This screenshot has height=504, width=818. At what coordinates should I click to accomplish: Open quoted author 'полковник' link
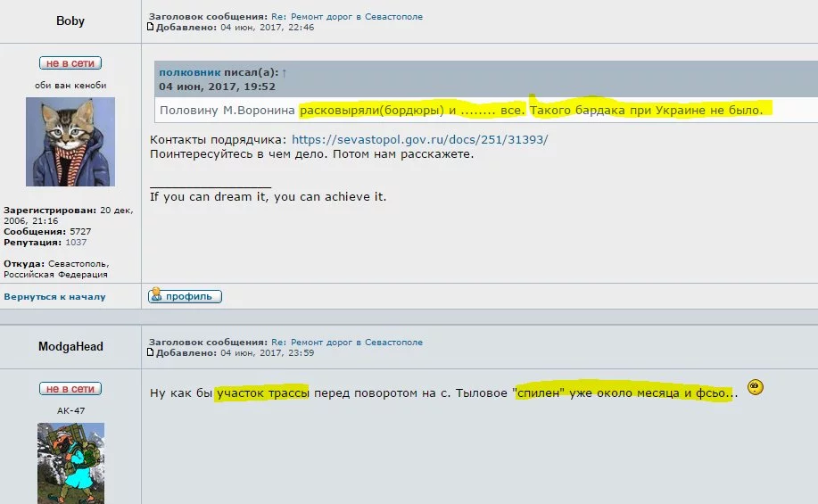(x=190, y=72)
